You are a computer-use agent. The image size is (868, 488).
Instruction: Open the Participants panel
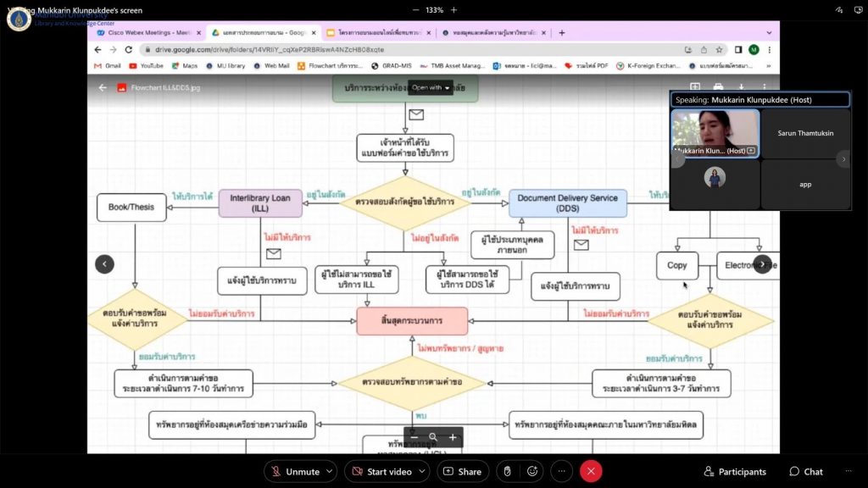pyautogui.click(x=735, y=471)
